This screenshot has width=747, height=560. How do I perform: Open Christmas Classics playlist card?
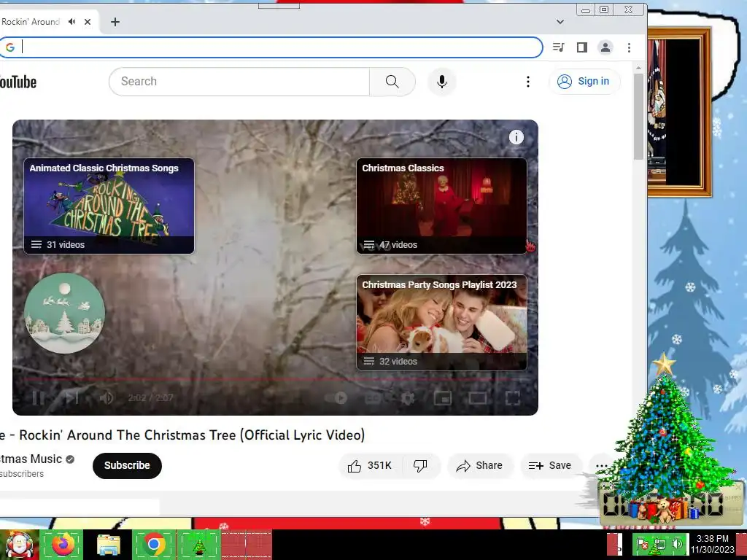(x=441, y=206)
